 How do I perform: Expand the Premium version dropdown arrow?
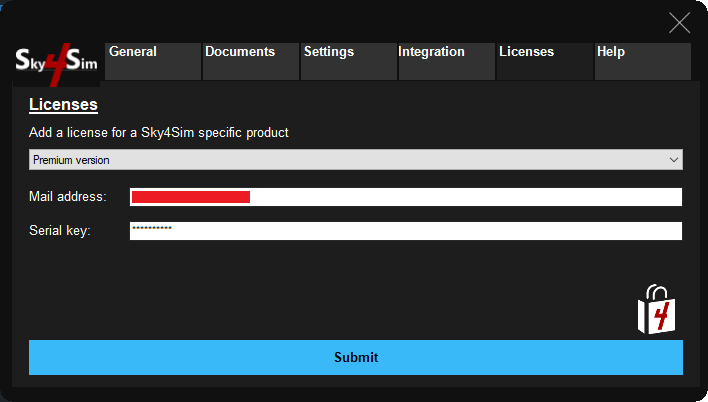pos(674,160)
